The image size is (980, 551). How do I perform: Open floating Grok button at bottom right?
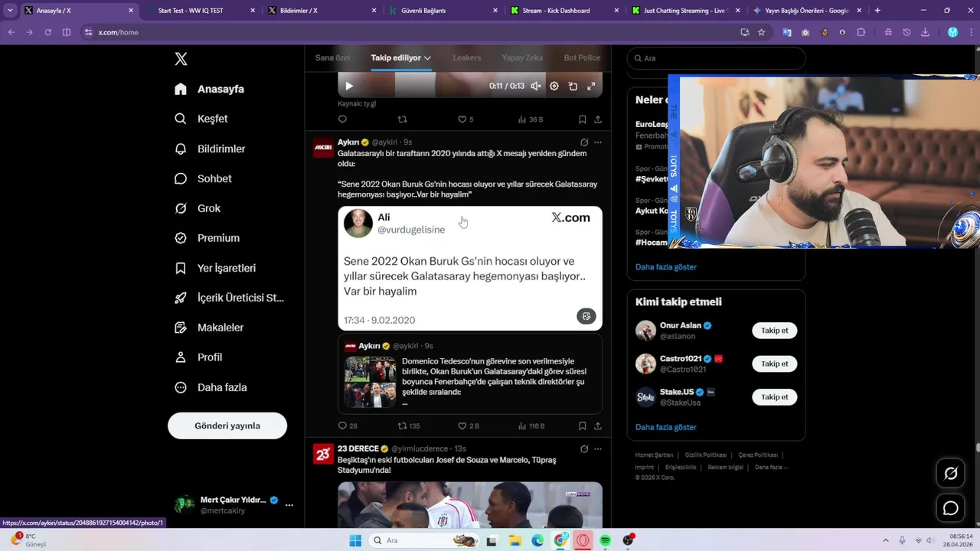pyautogui.click(x=951, y=474)
